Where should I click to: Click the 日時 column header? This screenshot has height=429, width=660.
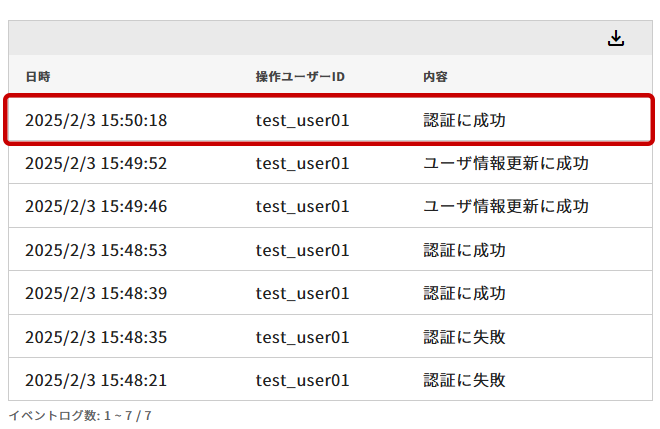(x=38, y=76)
